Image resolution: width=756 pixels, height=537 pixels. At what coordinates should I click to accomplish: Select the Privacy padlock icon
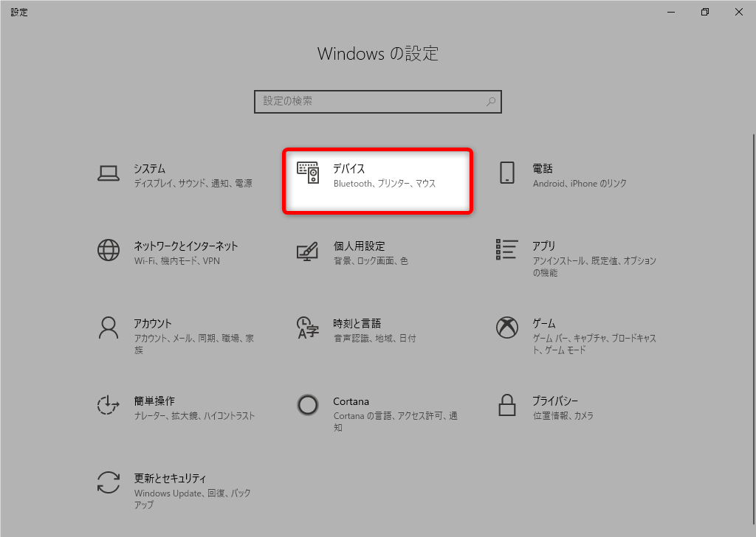(x=506, y=405)
